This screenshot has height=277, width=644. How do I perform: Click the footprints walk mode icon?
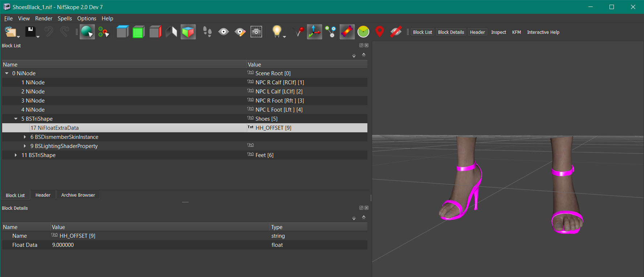click(x=207, y=32)
